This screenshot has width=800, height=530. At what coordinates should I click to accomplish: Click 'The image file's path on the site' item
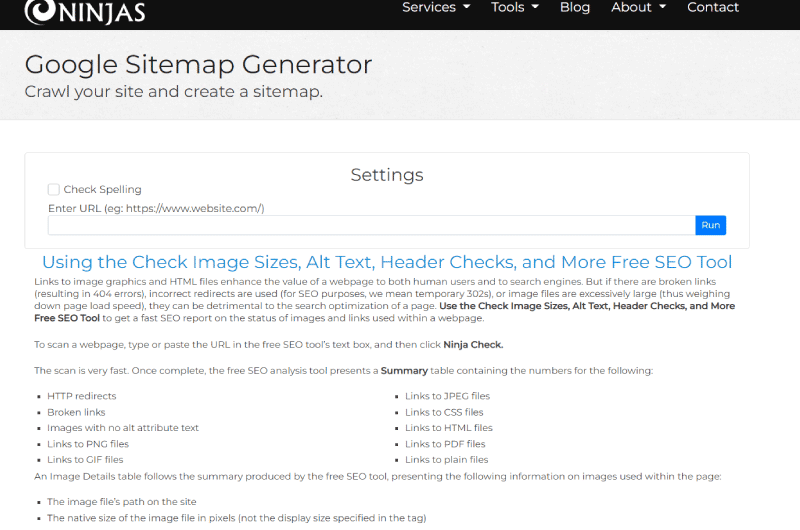pyautogui.click(x=121, y=502)
